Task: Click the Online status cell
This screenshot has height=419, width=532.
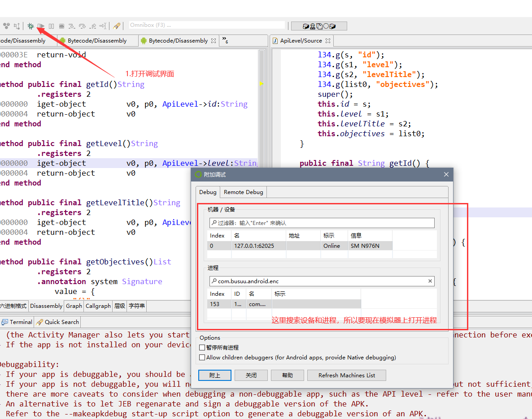Action: point(334,246)
